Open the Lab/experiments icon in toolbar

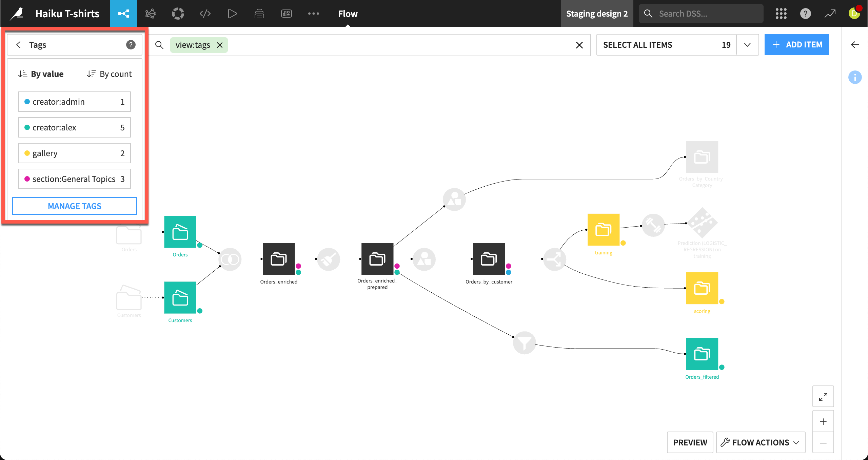click(152, 14)
